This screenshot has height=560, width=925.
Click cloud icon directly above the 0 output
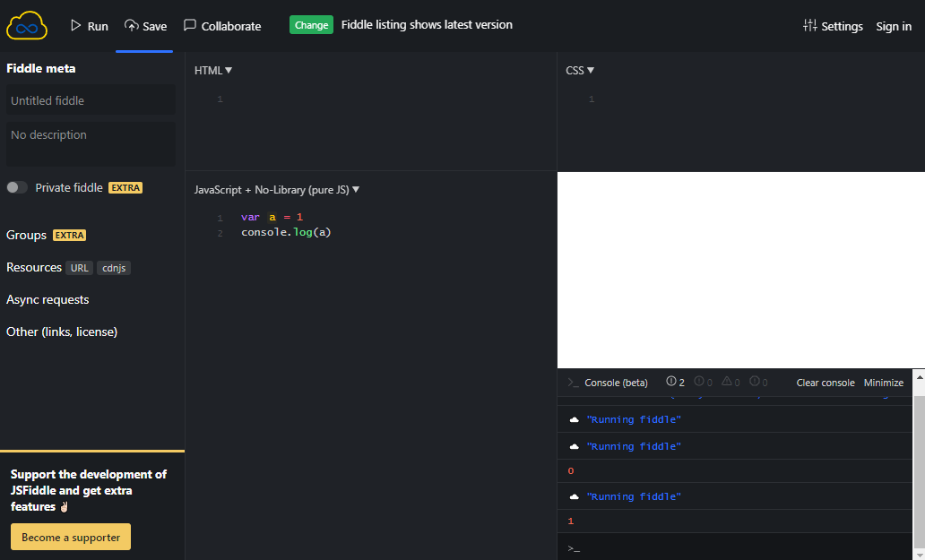[574, 447]
